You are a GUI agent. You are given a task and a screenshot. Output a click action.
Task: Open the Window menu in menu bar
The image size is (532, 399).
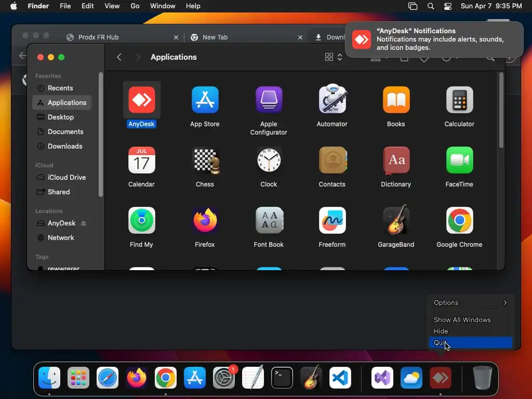click(x=163, y=6)
